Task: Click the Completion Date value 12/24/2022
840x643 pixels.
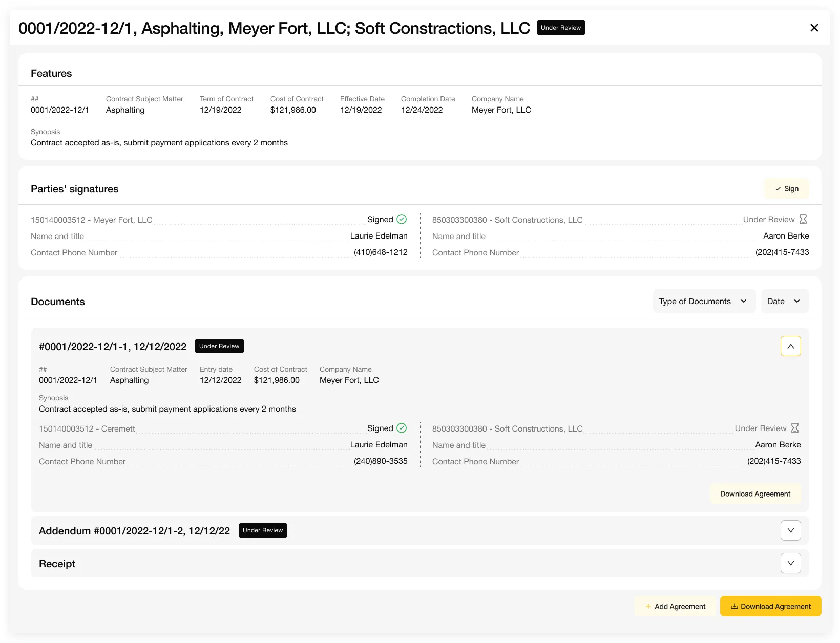Action: coord(422,110)
